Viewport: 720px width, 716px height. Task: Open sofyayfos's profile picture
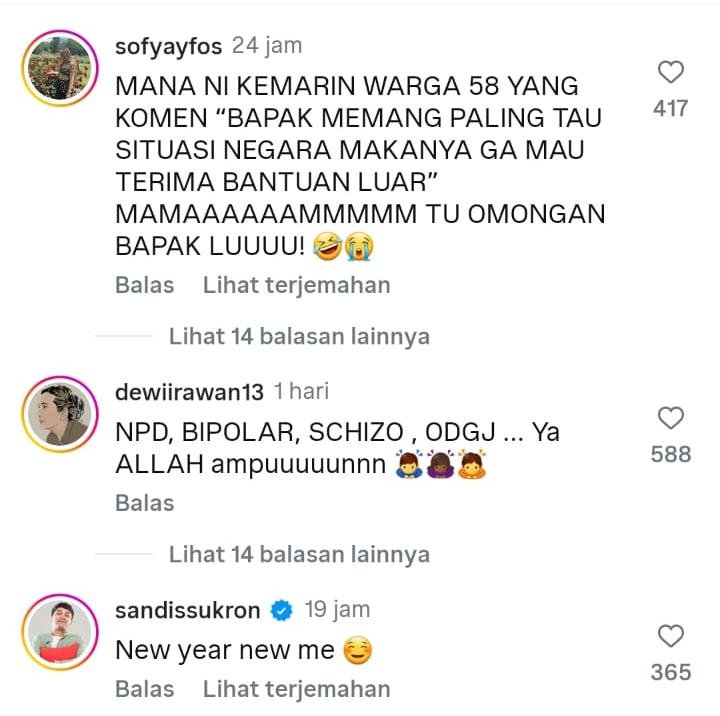[60, 68]
